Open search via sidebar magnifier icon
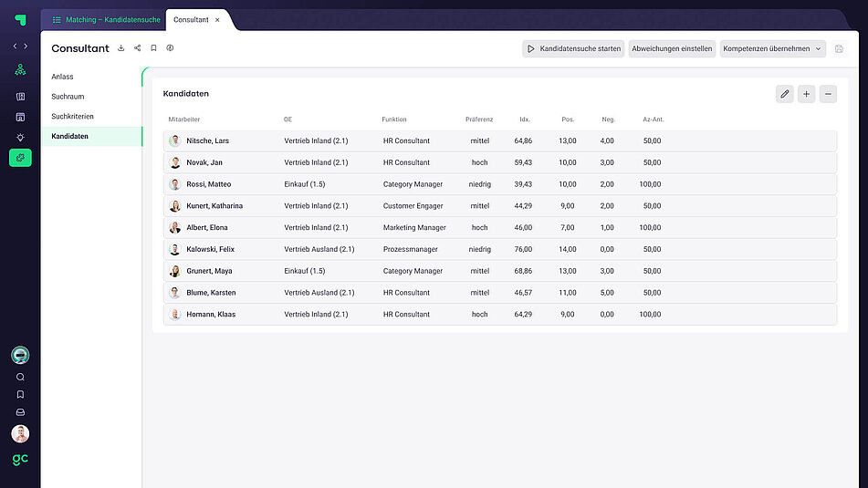 20,377
